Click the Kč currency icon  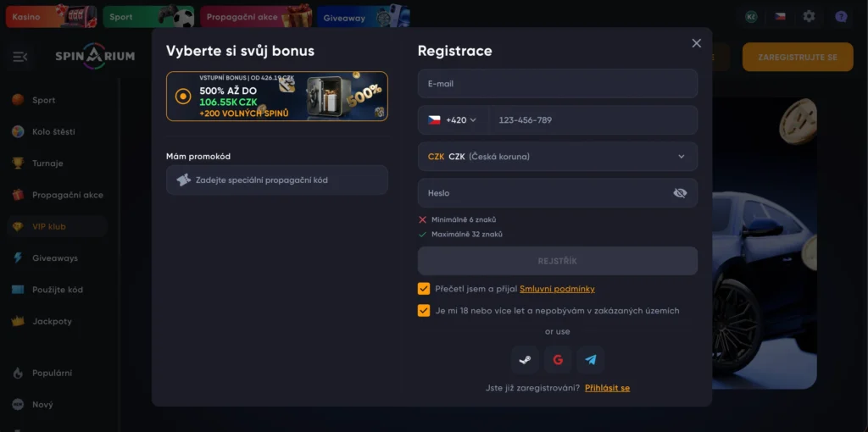(x=751, y=16)
